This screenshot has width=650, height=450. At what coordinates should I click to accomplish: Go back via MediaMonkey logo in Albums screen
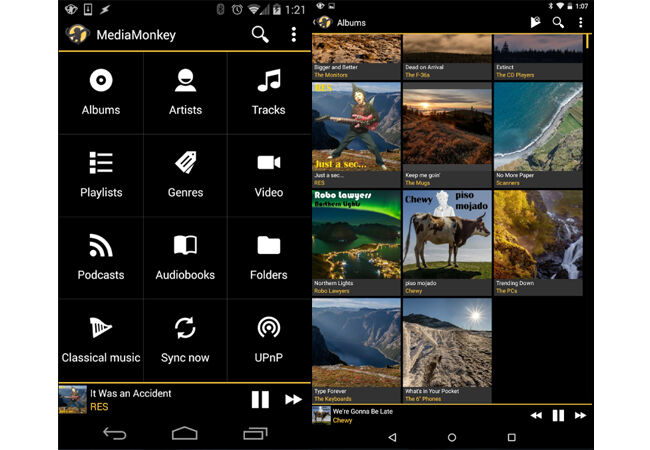click(x=323, y=22)
